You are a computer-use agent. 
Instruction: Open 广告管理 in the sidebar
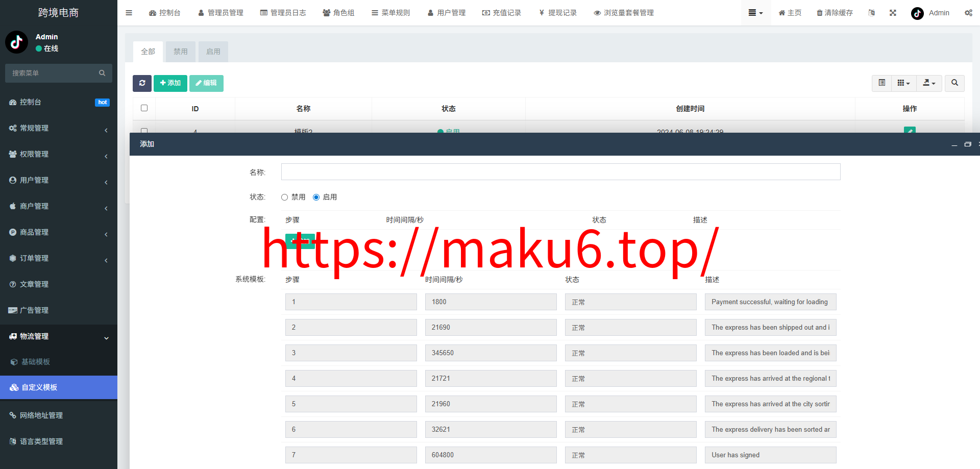click(59, 310)
